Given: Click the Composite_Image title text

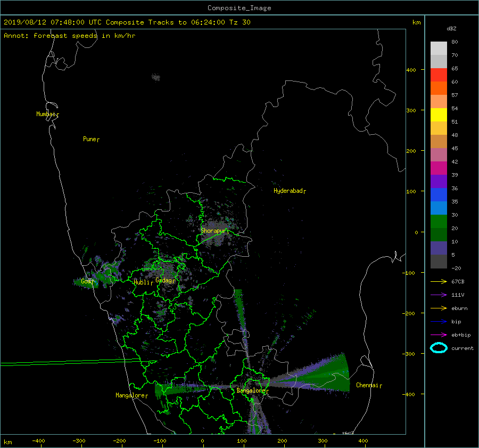Looking at the screenshot, I should [240, 8].
